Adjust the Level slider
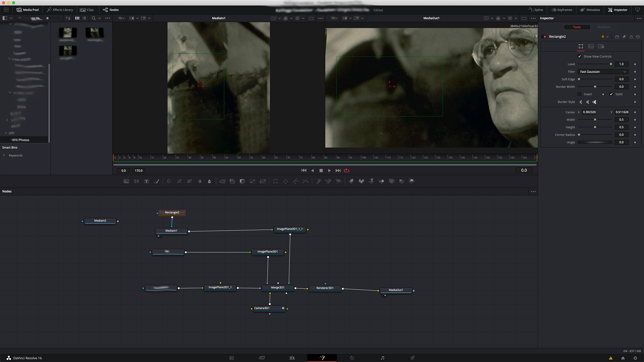 tap(595, 64)
